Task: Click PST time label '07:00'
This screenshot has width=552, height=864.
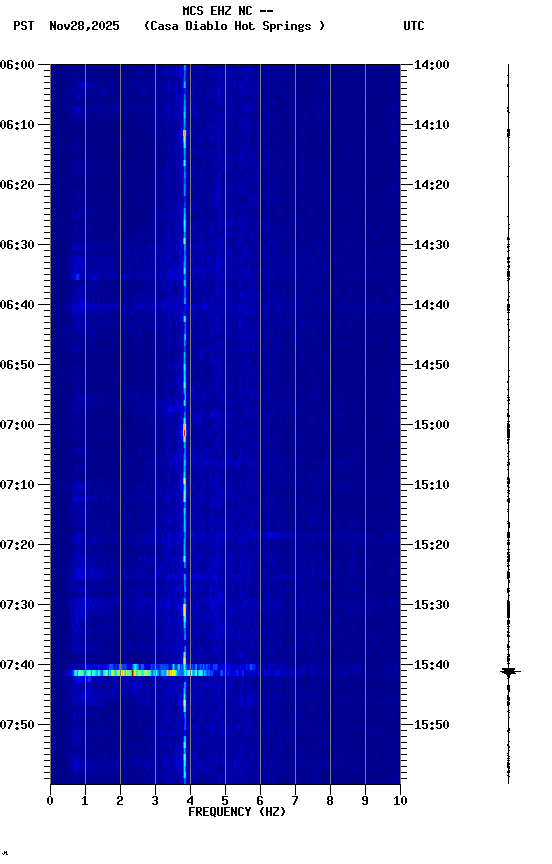Action: (x=17, y=425)
